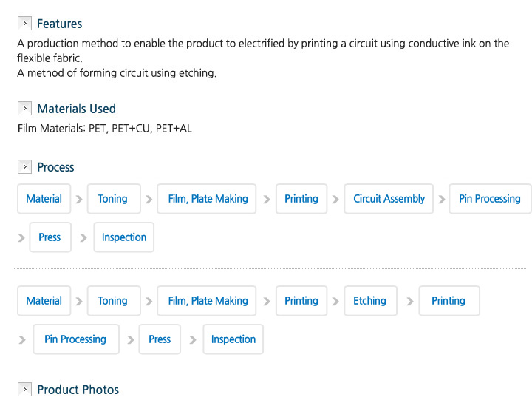
Task: Open Film, Plate Making in first process
Action: [207, 199]
